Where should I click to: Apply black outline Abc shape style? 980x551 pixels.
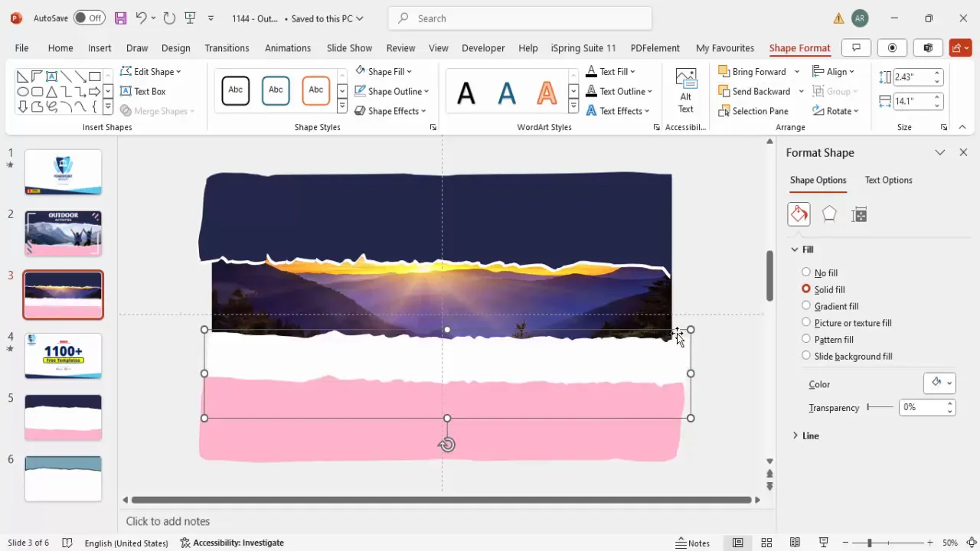click(236, 90)
